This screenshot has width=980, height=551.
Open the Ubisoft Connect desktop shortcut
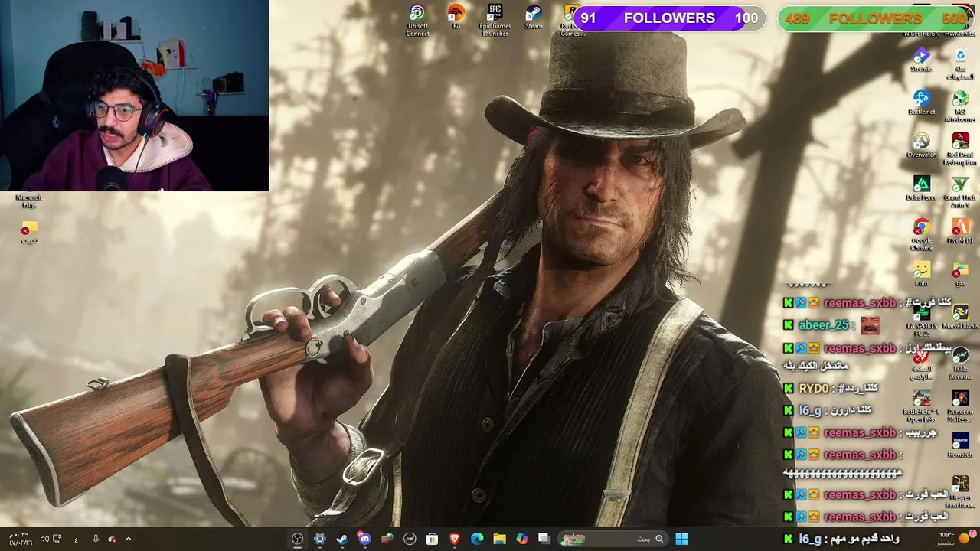[417, 20]
